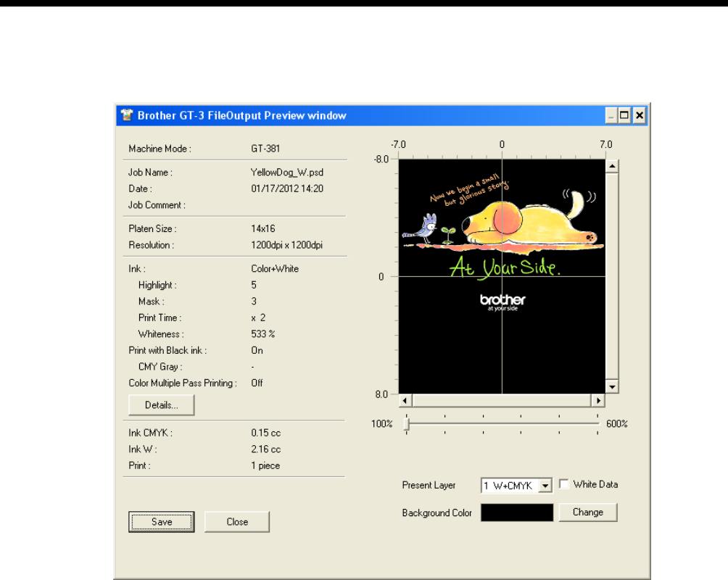Click the Ink W value 2.16 cc
Viewport: 728px width, 580px height.
point(265,449)
